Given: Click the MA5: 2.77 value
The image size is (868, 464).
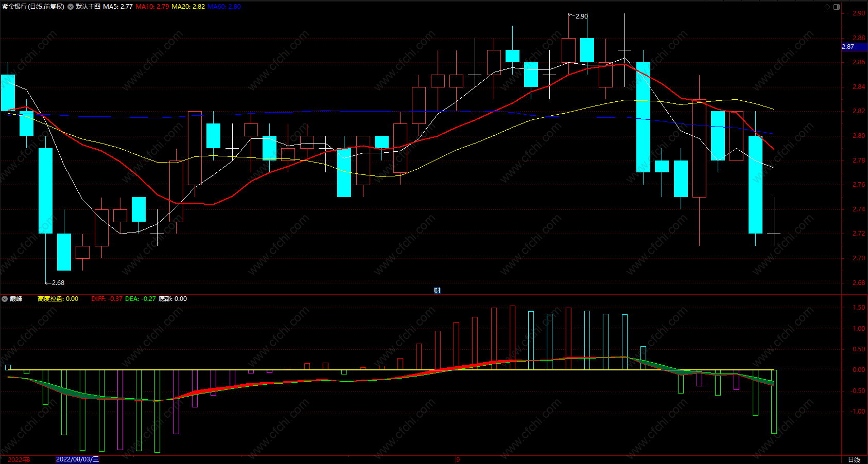Looking at the screenshot, I should [118, 7].
